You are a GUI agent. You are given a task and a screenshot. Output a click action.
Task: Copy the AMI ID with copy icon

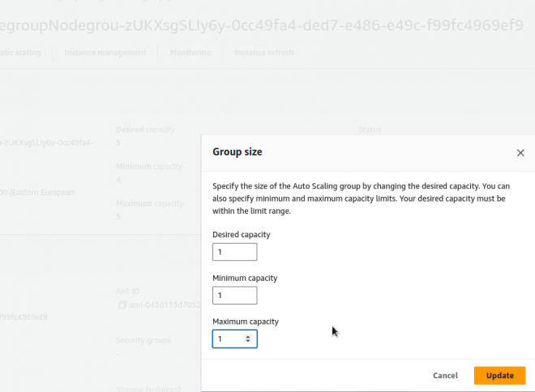(121, 305)
